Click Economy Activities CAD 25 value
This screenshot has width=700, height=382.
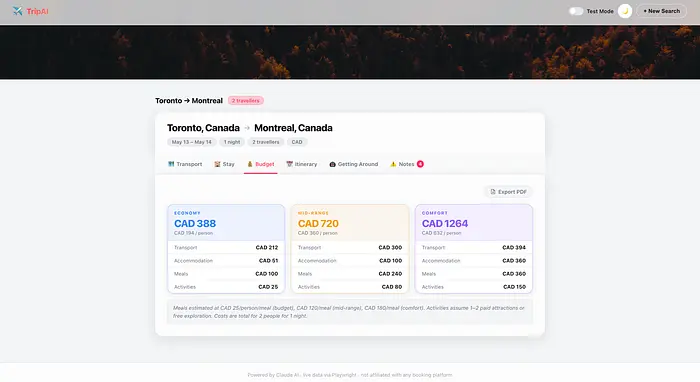(268, 287)
